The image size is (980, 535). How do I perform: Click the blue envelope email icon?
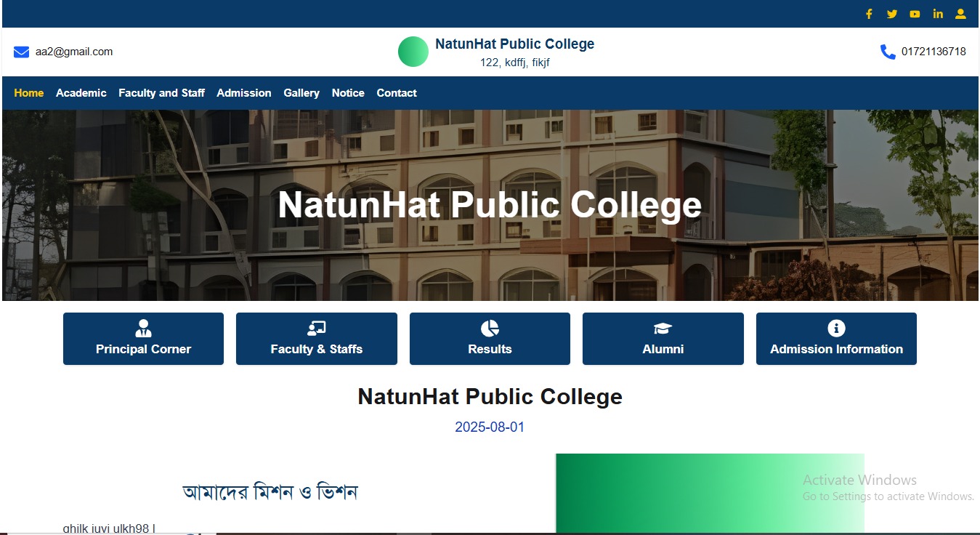tap(21, 52)
